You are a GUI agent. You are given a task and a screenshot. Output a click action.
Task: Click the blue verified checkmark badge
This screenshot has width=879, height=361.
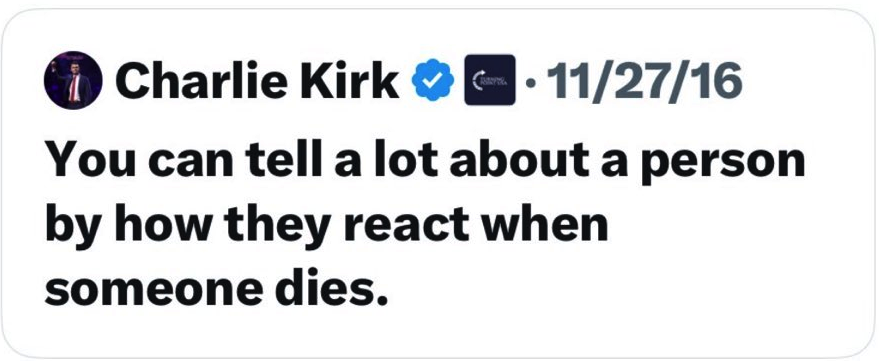point(433,81)
